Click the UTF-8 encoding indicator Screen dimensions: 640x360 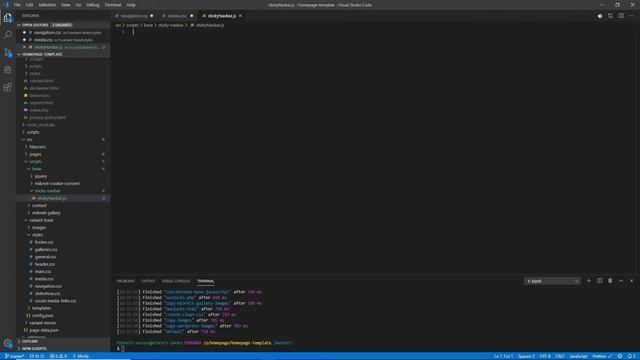(545, 356)
